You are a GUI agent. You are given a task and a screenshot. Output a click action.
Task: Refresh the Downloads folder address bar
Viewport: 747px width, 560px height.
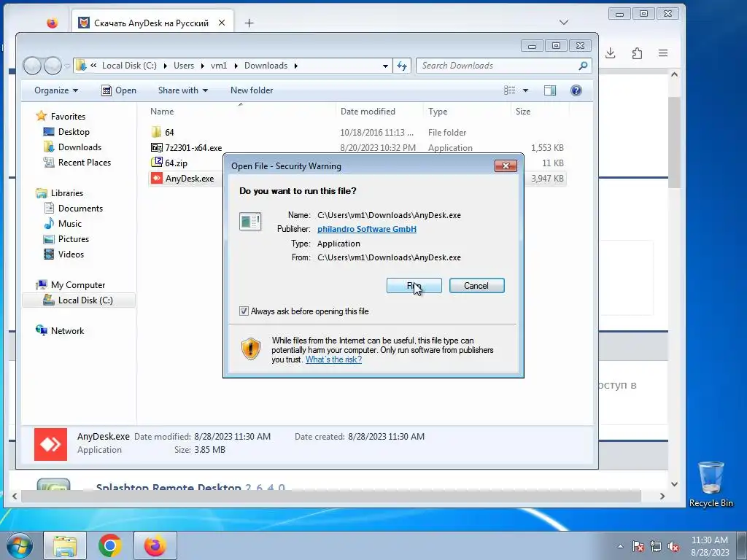point(402,66)
